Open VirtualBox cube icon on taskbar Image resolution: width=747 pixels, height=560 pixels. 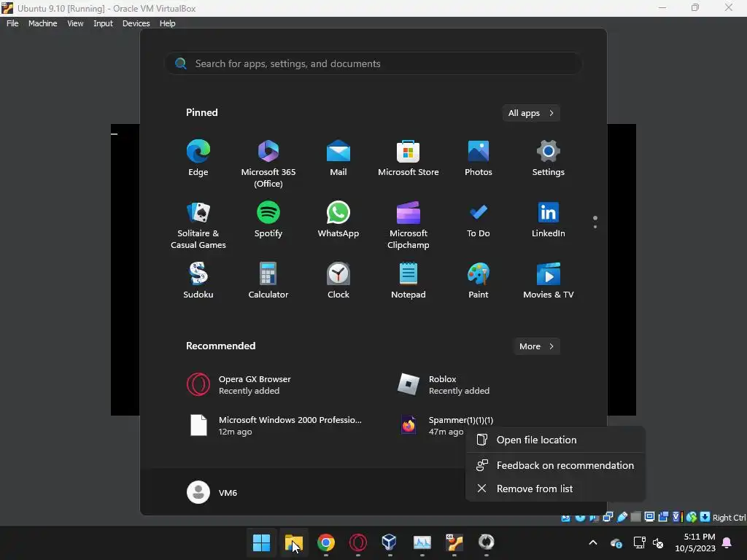pos(390,542)
